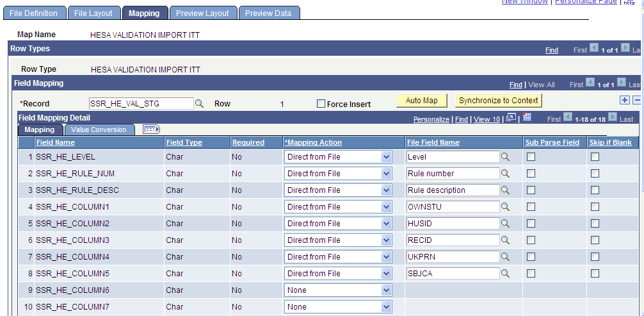The width and height of the screenshot is (644, 316).
Task: Open Mapping Action dropdown for SSR_HE_COLUMN2
Action: (x=338, y=224)
